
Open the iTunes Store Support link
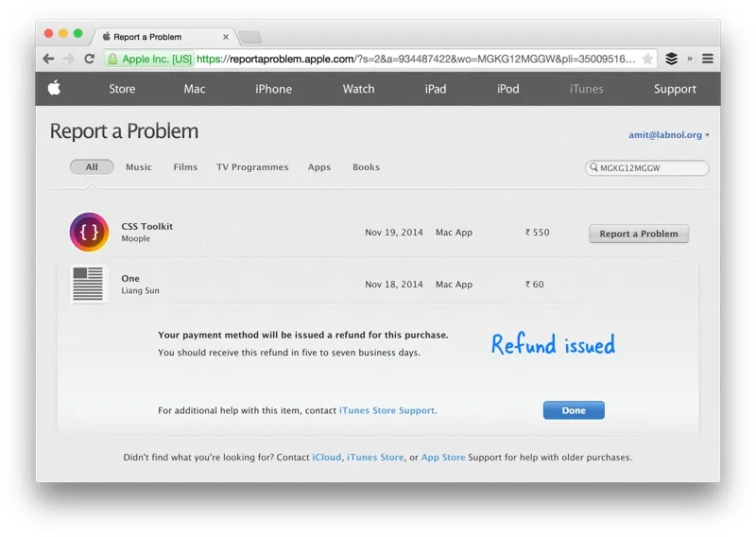coord(387,410)
